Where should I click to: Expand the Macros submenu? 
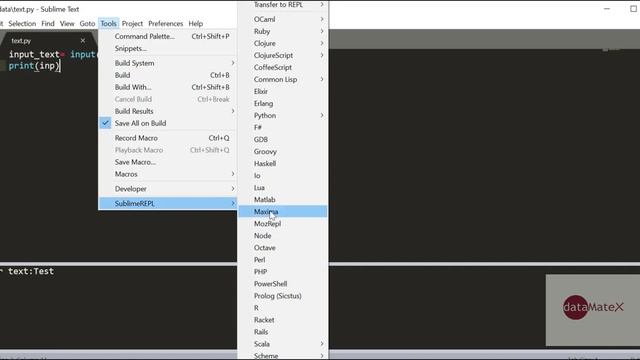168,174
